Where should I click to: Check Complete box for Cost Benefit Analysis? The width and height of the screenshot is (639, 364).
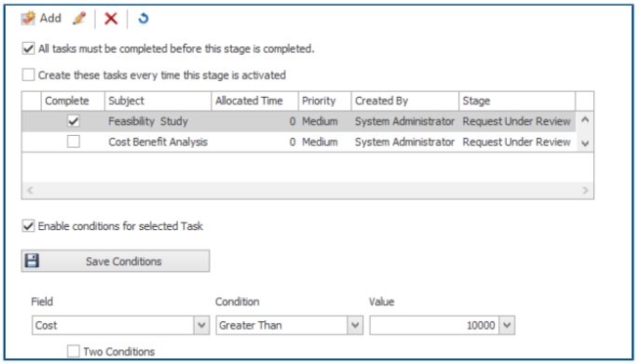[x=74, y=142]
